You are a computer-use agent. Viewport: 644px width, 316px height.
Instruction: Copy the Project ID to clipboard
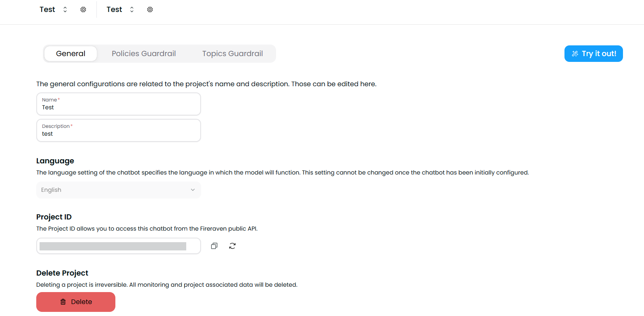pyautogui.click(x=214, y=245)
